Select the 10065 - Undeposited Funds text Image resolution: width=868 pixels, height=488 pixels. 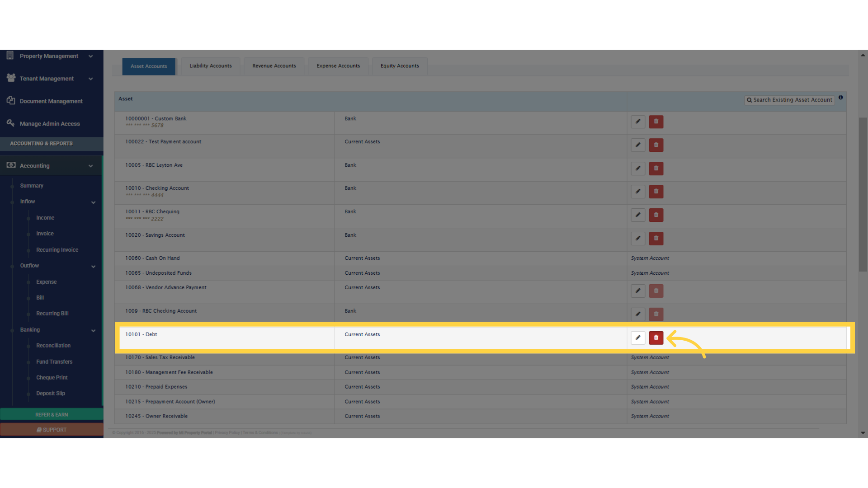point(158,273)
